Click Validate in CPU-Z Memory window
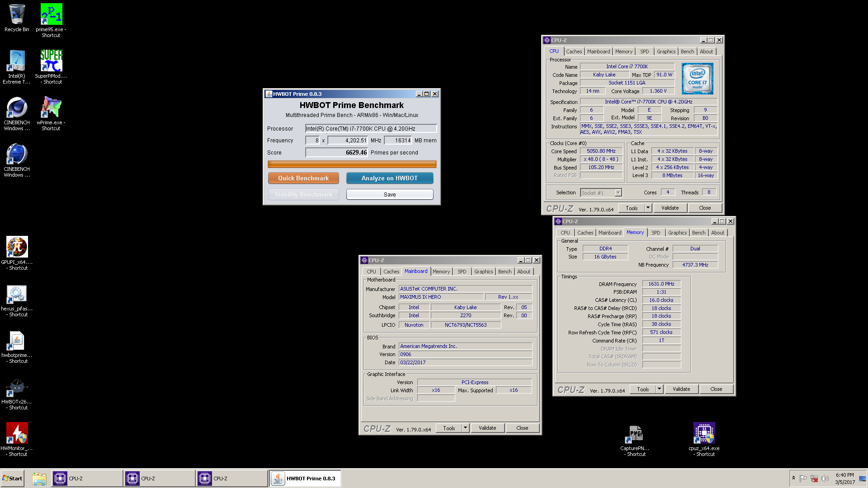This screenshot has height=488, width=868. pos(681,389)
